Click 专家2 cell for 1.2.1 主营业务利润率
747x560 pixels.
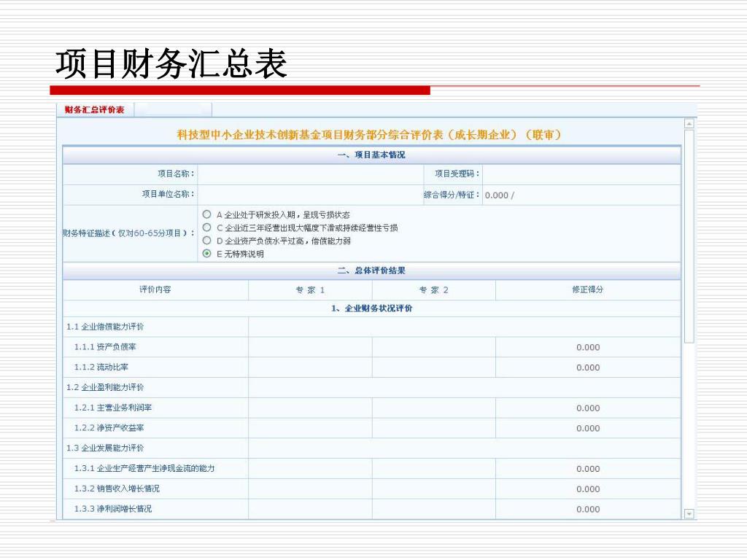[x=433, y=408]
